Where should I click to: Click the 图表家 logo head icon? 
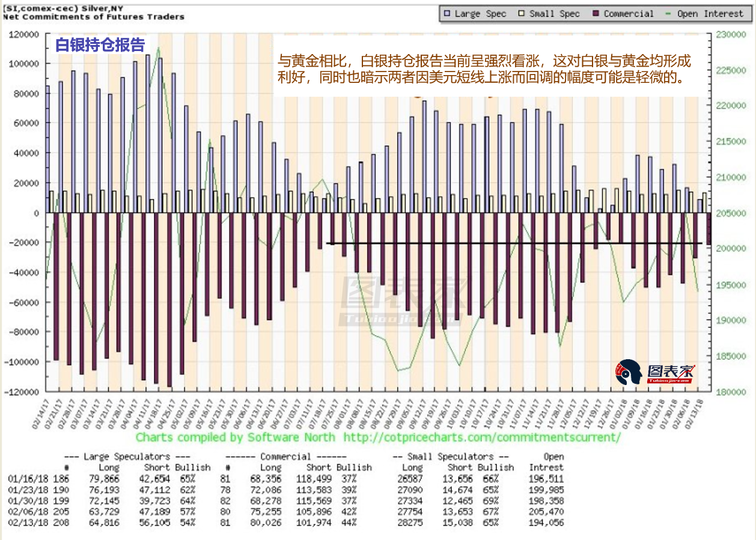(x=628, y=372)
